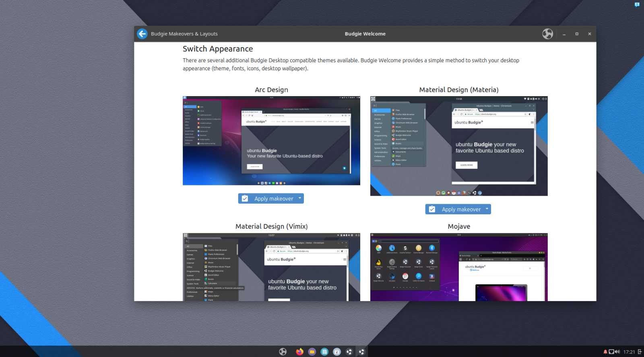Image resolution: width=644 pixels, height=357 pixels.
Task: Launch Firefox from the taskbar
Action: tap(299, 352)
